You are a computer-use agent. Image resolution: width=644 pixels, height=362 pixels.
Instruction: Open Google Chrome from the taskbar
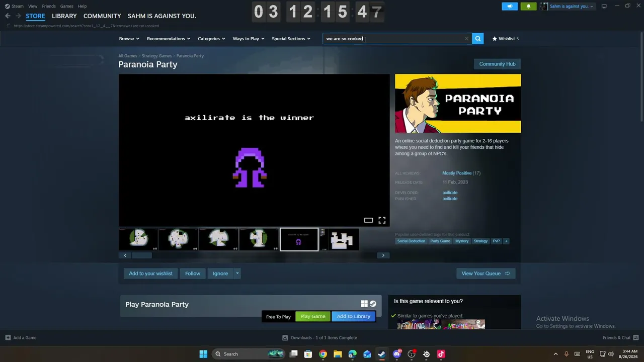coord(323,354)
